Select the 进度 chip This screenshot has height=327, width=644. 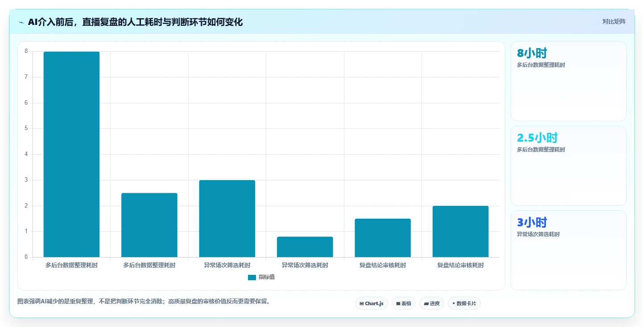click(x=432, y=303)
